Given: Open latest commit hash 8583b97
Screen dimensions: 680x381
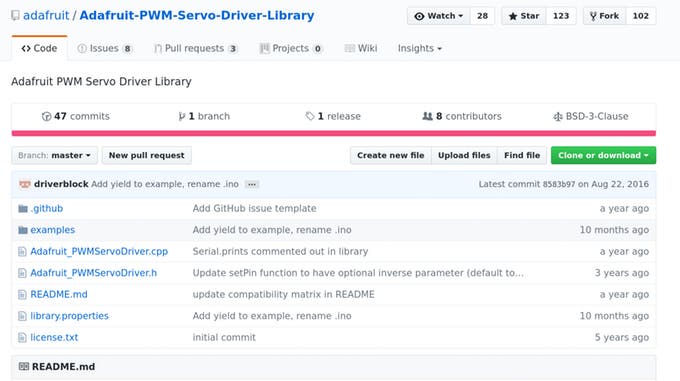Looking at the screenshot, I should (559, 184).
